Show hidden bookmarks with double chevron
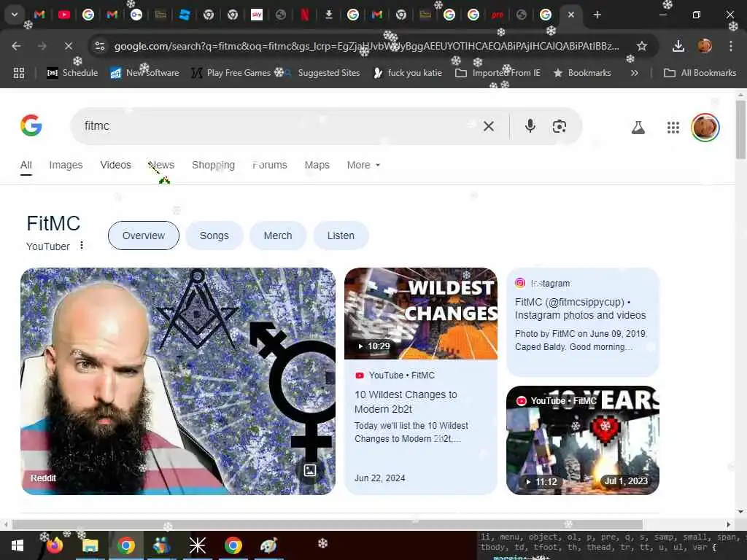Viewport: 747px width, 560px height. (x=634, y=73)
